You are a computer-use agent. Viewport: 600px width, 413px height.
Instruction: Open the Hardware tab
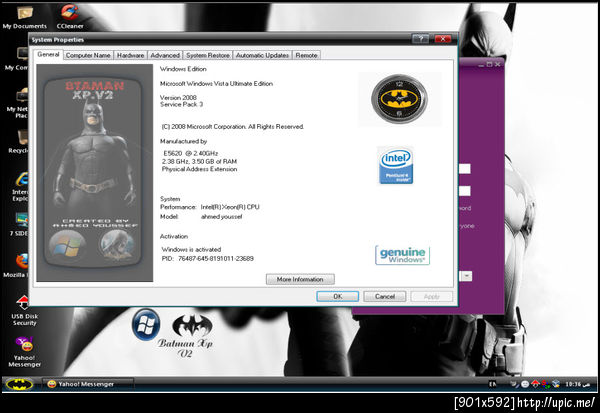tap(130, 56)
